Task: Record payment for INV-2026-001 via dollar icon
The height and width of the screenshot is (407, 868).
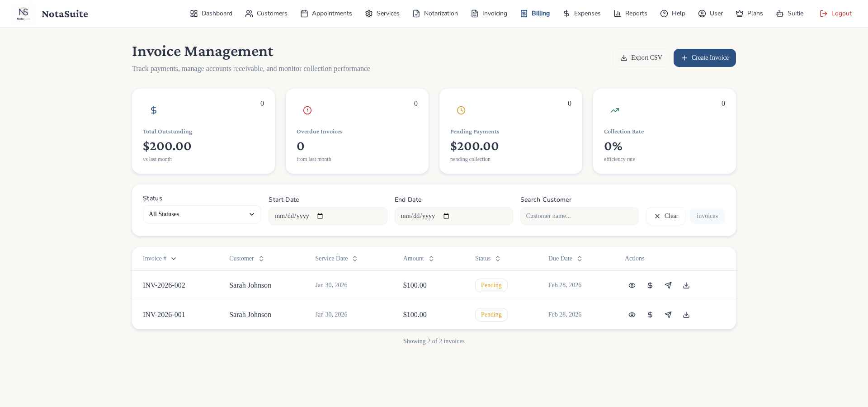Action: click(650, 315)
